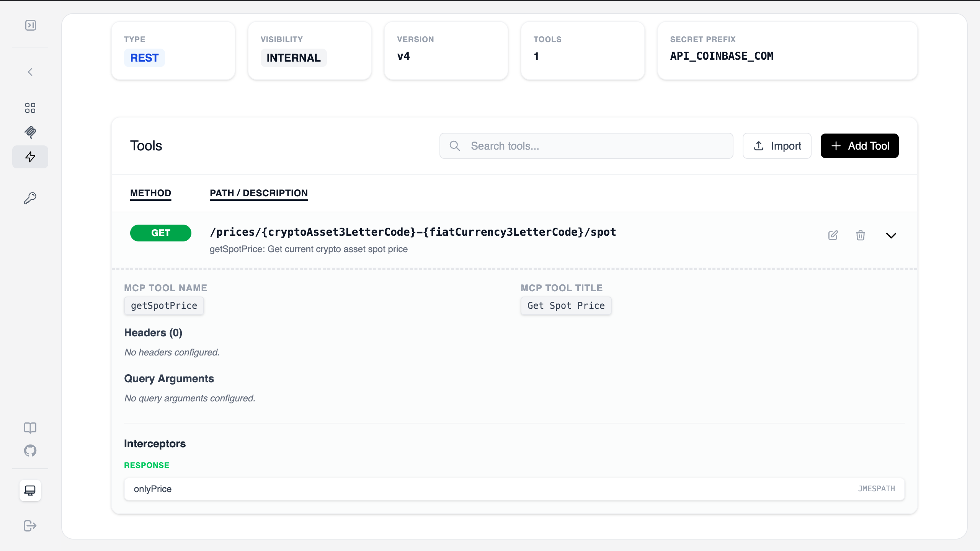Sort by PATH / DESCRIPTION column header
This screenshot has width=980, height=551.
259,193
